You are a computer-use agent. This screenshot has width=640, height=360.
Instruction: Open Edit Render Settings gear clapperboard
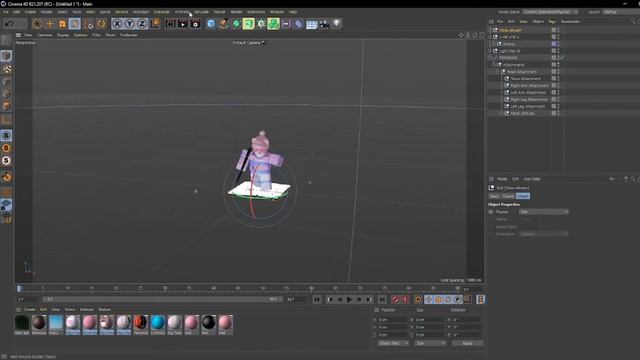coord(195,24)
